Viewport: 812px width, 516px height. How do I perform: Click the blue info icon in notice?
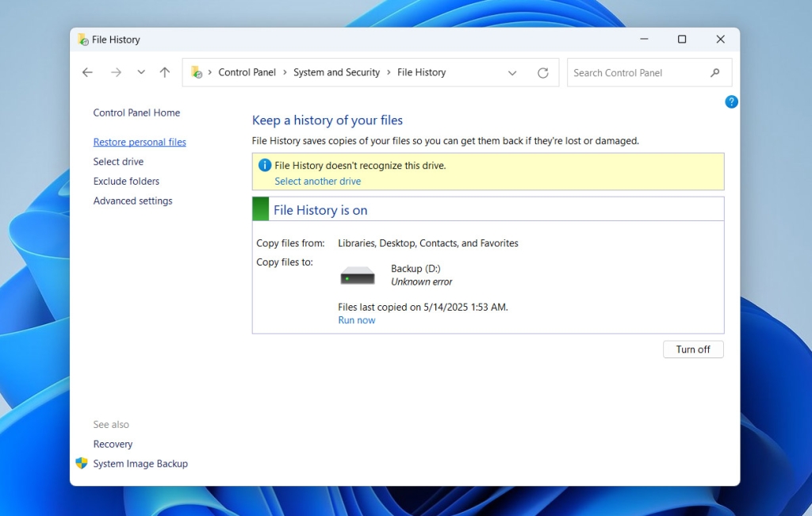pos(265,165)
